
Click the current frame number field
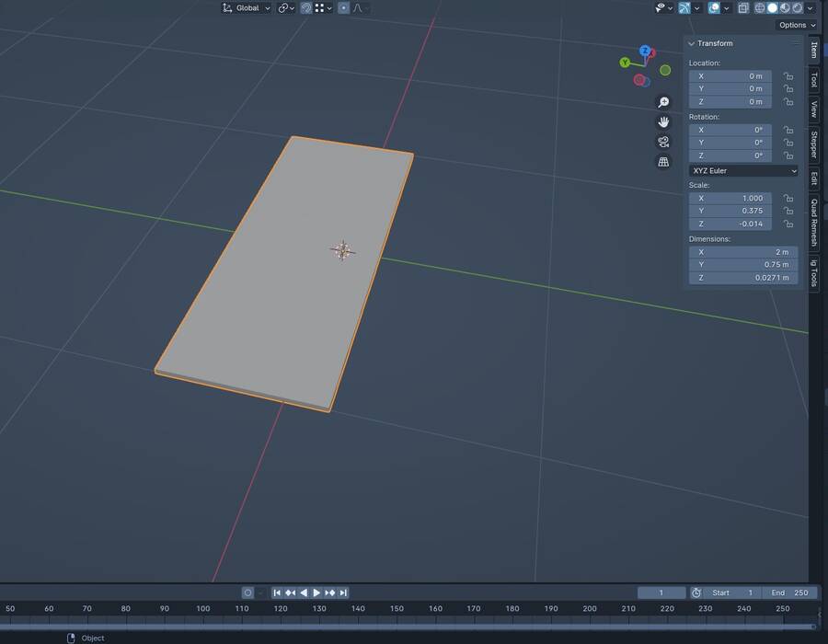point(661,592)
